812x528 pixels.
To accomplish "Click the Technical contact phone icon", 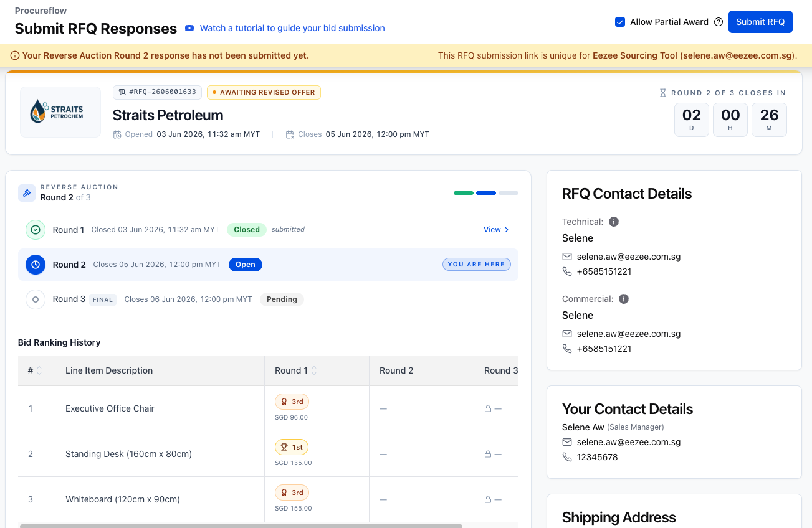I will 567,271.
